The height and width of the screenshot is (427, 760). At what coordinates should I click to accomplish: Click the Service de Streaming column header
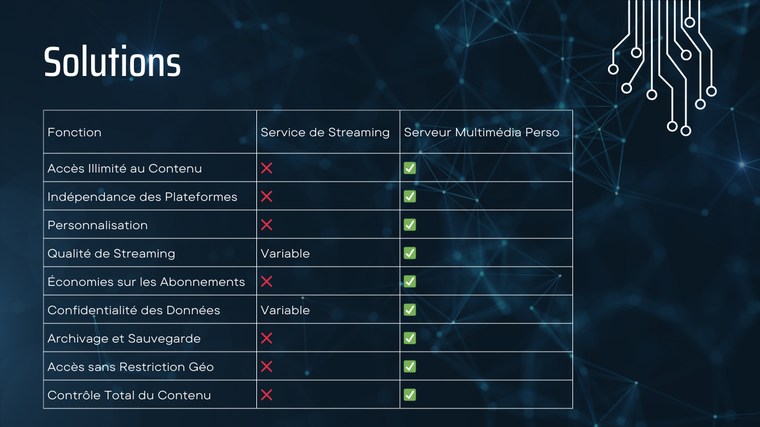click(325, 132)
